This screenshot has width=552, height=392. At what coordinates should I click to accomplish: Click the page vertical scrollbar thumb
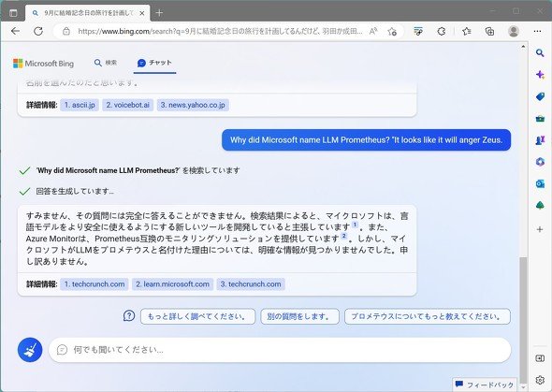(523, 320)
